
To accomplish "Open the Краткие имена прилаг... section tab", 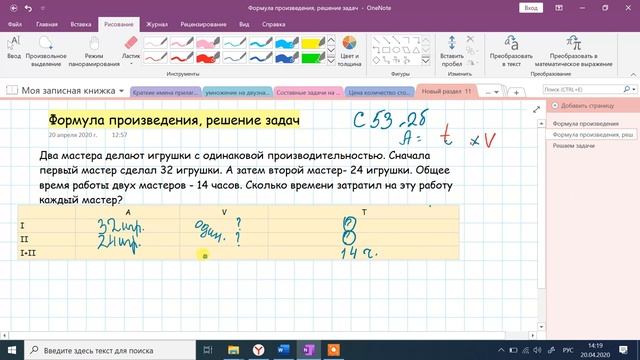I will pyautogui.click(x=165, y=93).
